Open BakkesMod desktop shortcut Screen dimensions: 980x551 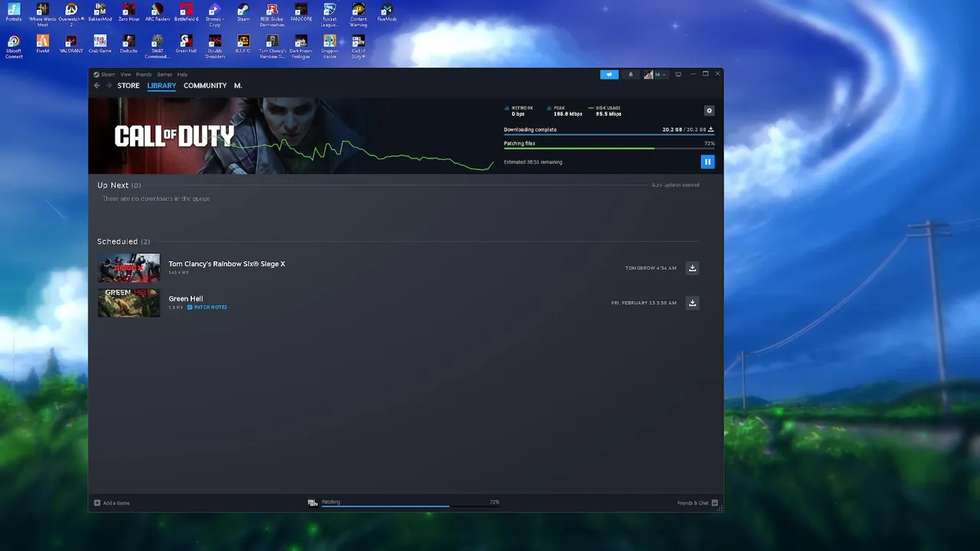pos(100,13)
